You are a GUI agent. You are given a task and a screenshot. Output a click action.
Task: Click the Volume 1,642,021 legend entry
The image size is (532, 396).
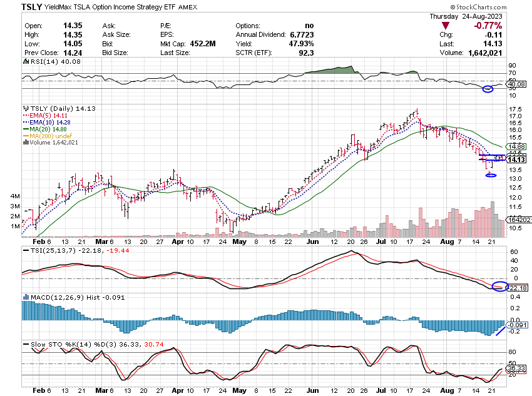pos(54,143)
